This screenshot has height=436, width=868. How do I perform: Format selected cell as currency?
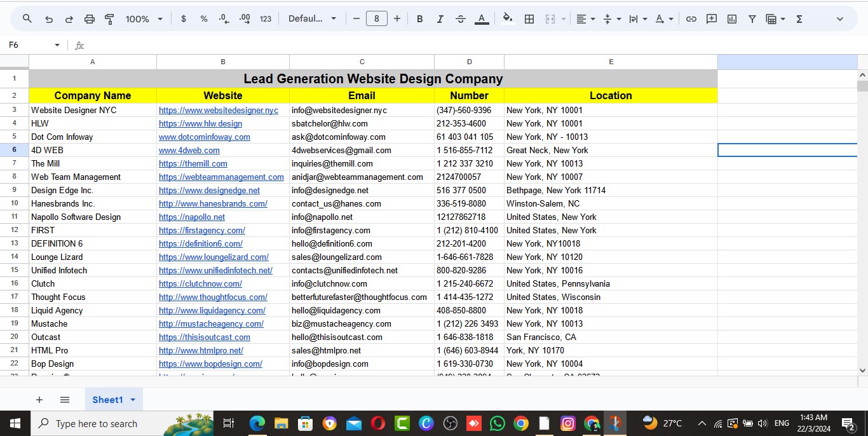[184, 18]
